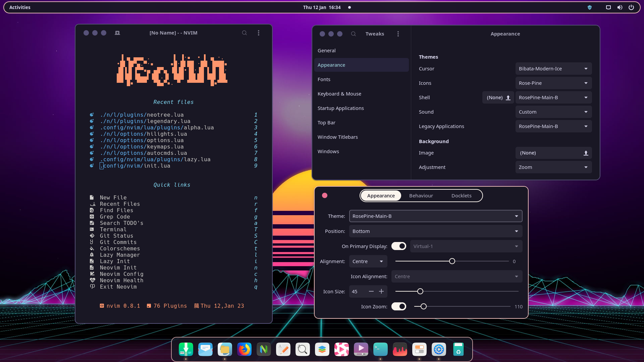Viewport: 644px width, 362px height.
Task: Click the Icon Size value field
Action: click(x=358, y=292)
